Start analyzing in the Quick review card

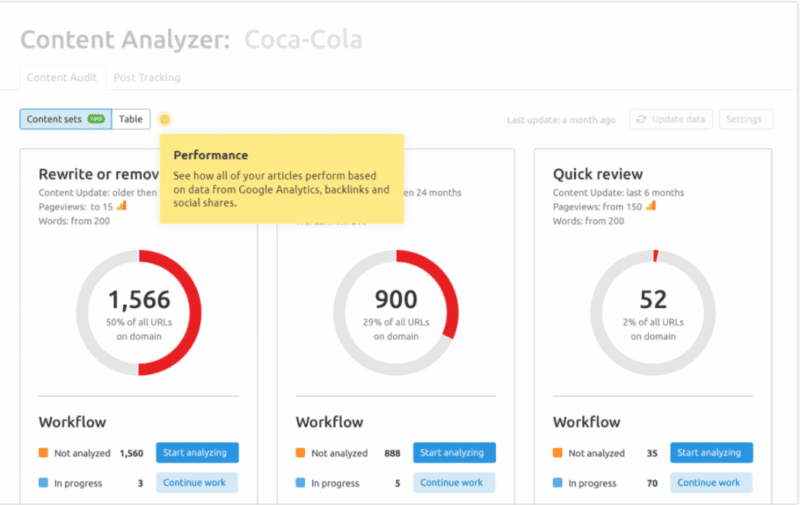coord(711,453)
